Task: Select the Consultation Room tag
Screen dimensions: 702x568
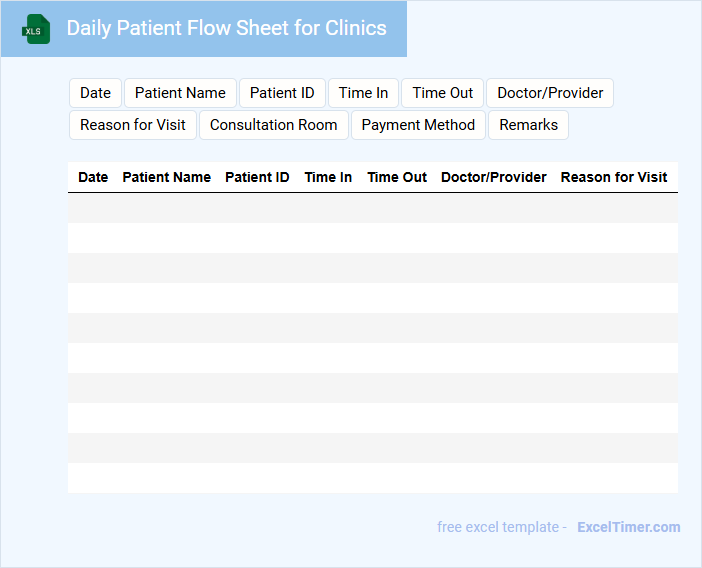Action: point(274,125)
